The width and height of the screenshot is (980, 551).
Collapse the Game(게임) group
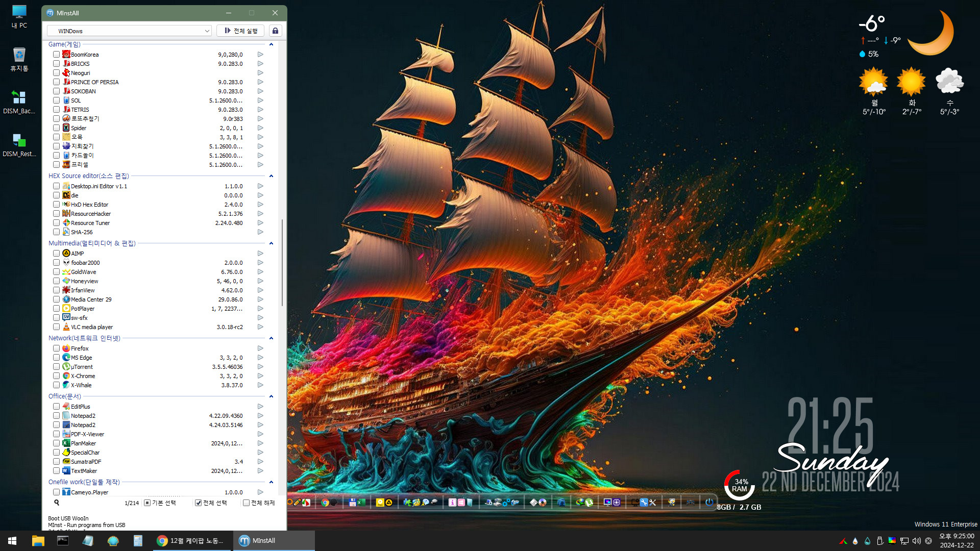[x=271, y=44]
